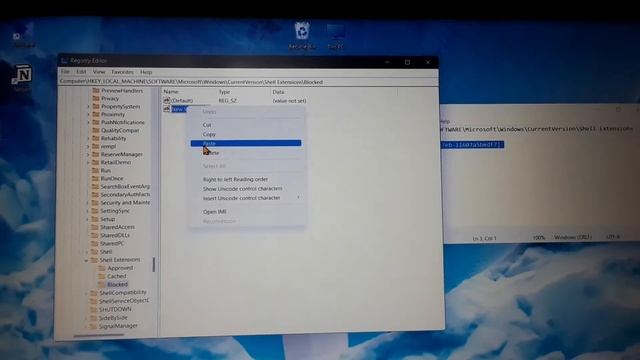Click the Blocked folder icon
The height and width of the screenshot is (360, 640).
[x=102, y=284]
